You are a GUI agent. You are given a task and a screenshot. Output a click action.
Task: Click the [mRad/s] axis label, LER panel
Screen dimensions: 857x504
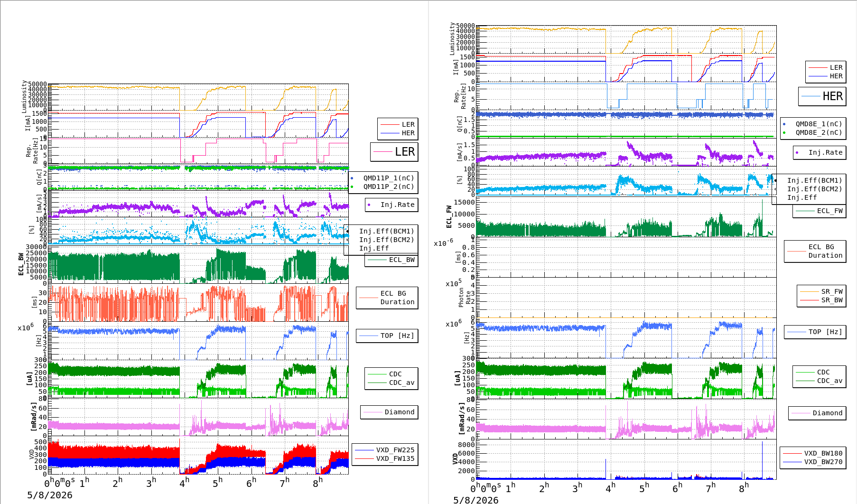click(33, 417)
